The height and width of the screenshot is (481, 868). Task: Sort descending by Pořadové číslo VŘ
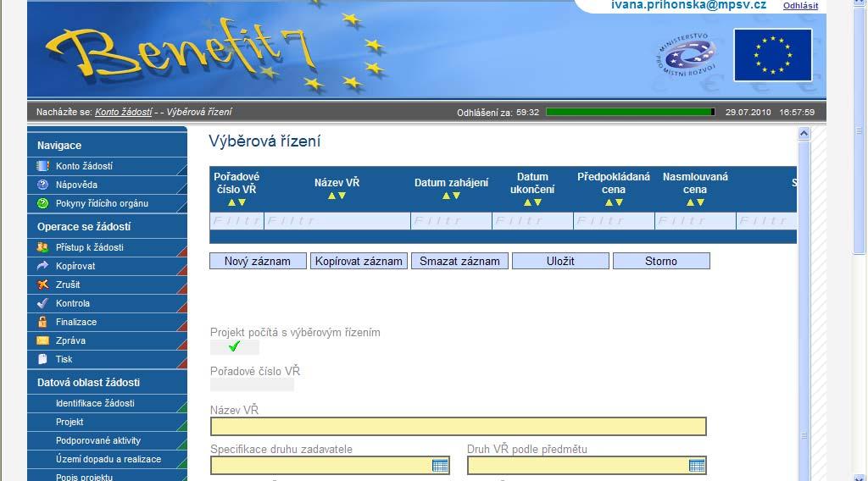click(x=242, y=202)
